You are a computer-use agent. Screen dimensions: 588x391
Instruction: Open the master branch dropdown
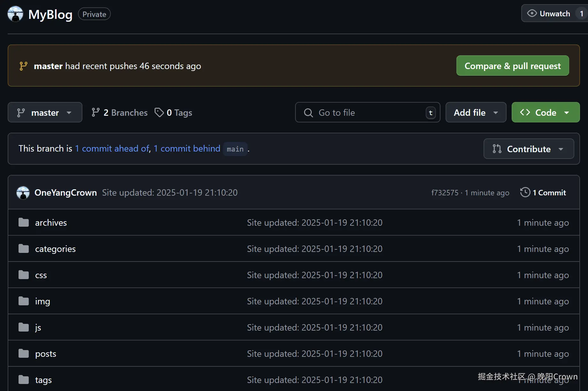tap(45, 113)
